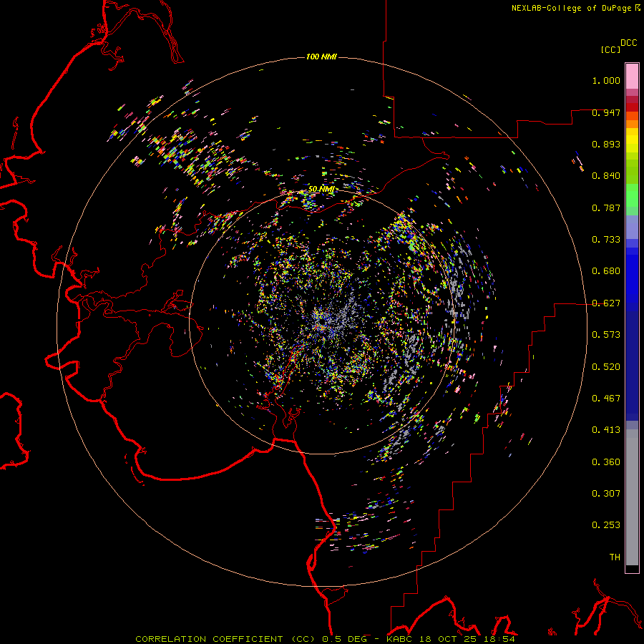644x644 pixels.
Task: Click the [CC] units label
Action: point(610,49)
